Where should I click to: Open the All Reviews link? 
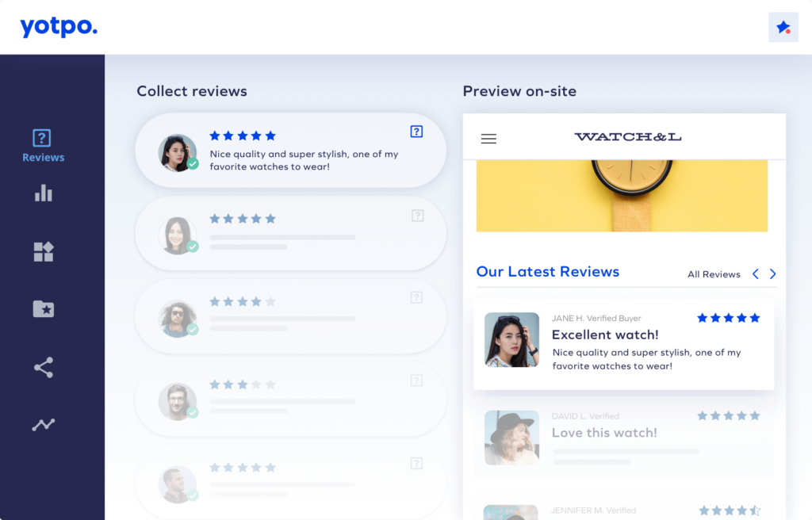714,274
